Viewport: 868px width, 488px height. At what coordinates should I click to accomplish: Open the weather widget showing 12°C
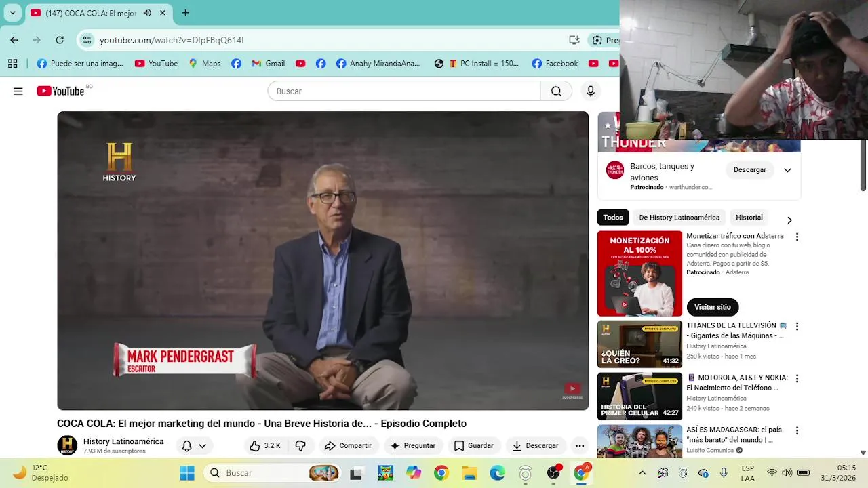(39, 472)
